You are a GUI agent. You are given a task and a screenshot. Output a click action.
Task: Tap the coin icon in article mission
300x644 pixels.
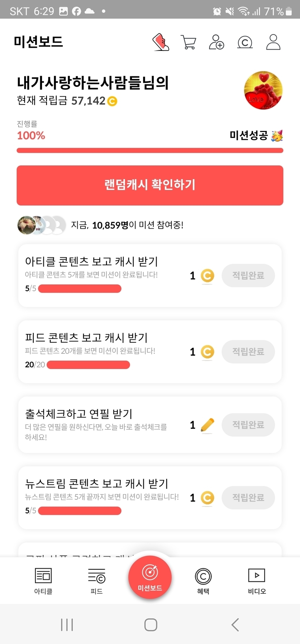tap(207, 276)
